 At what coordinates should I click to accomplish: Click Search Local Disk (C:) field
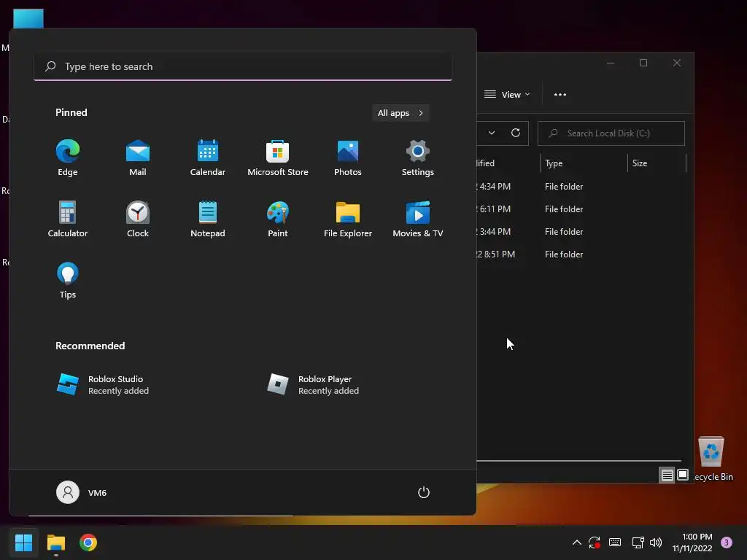click(x=611, y=133)
